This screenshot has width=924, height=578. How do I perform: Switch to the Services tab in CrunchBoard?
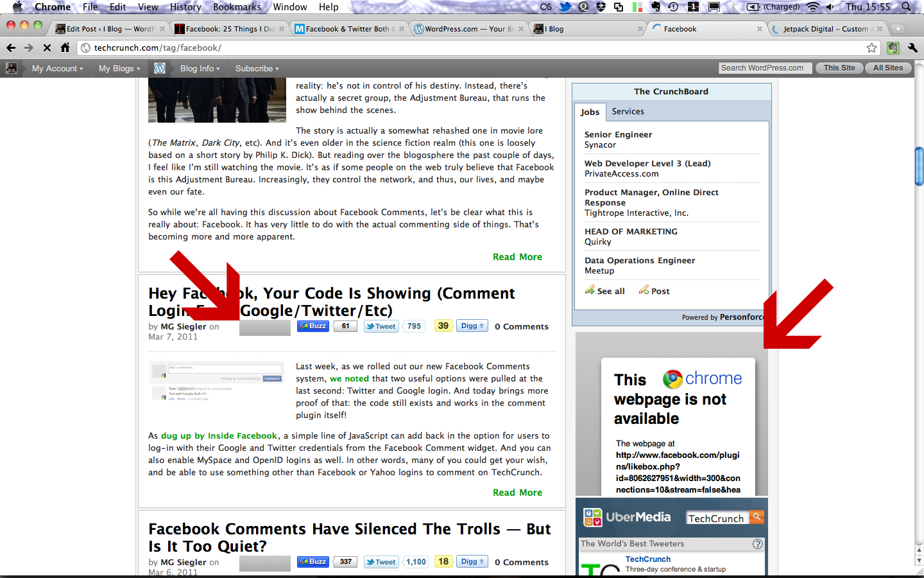click(x=628, y=112)
